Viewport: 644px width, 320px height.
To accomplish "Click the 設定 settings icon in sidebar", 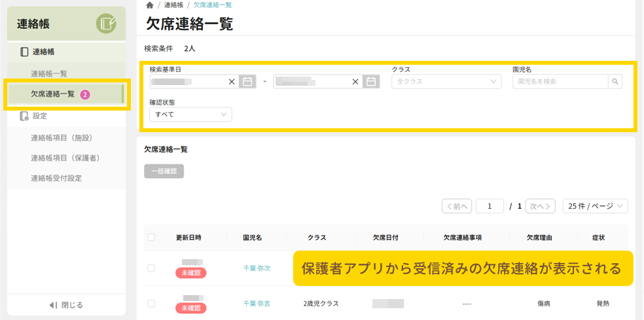I will (x=24, y=116).
